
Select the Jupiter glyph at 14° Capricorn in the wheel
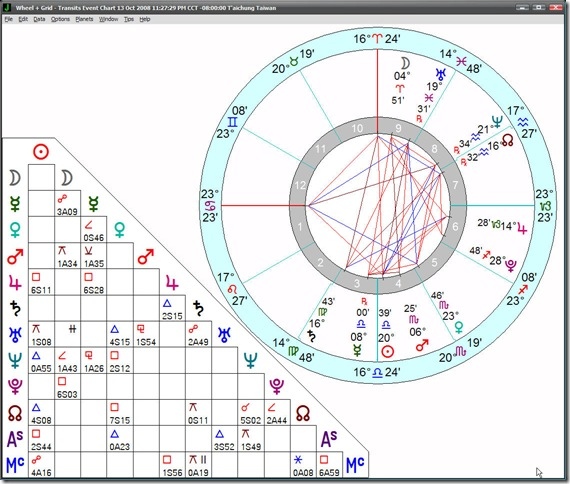click(x=522, y=229)
